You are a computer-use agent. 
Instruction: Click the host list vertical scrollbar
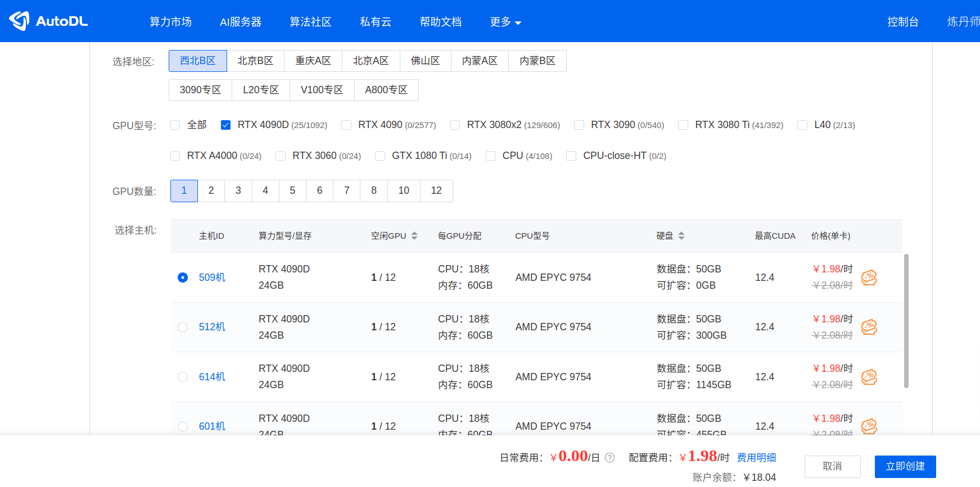(906, 320)
